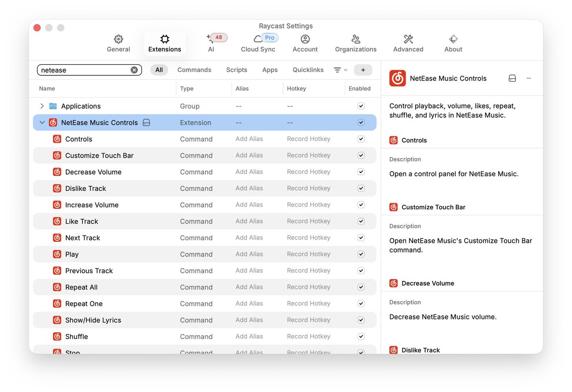Toggle the Like Track enabled checkbox
572x392 pixels.
pyautogui.click(x=361, y=221)
